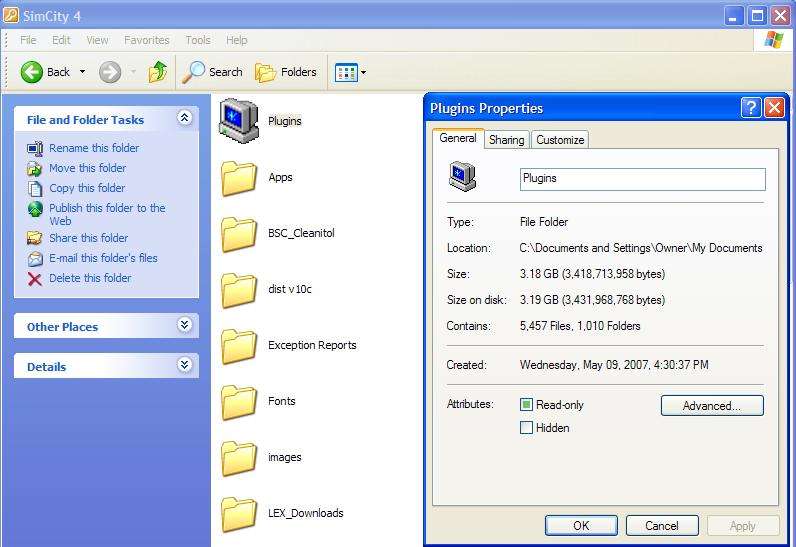Collapse the File and Folder Tasks panel
Screen dimensions: 796x547
pyautogui.click(x=185, y=118)
